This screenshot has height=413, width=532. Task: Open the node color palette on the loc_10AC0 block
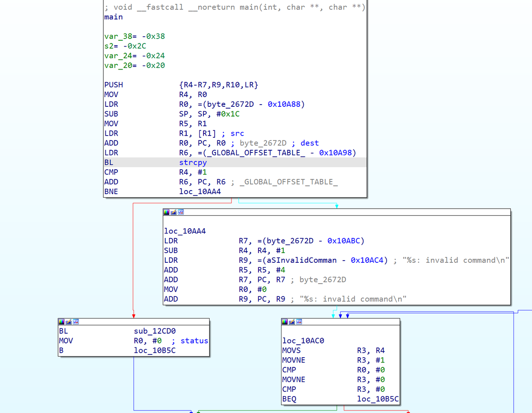(x=285, y=322)
